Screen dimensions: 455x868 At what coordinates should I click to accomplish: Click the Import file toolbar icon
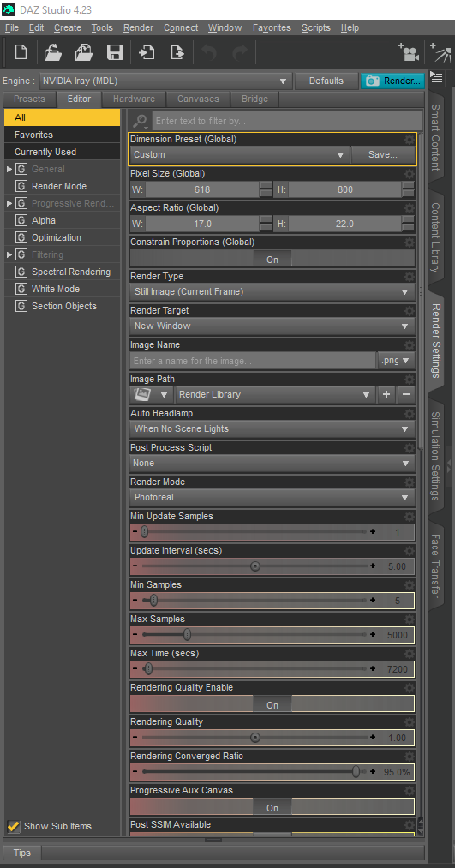click(147, 52)
